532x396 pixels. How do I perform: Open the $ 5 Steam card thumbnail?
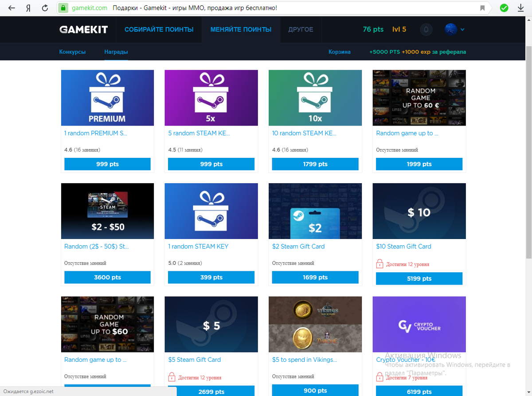211,325
